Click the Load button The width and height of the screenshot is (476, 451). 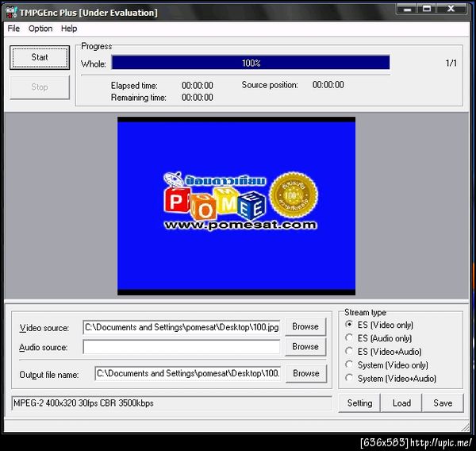click(401, 403)
